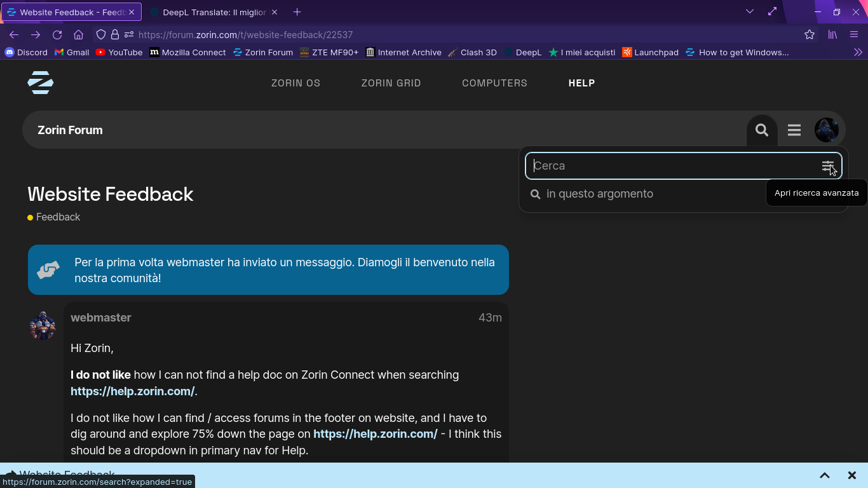The image size is (868, 488).
Task: Open the browser library icon
Action: click(x=832, y=35)
